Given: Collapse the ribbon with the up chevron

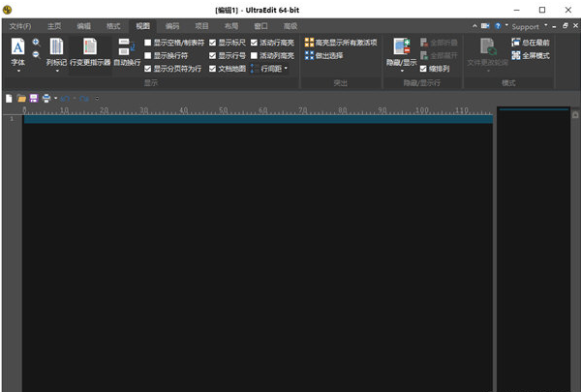Looking at the screenshot, I should tap(474, 26).
